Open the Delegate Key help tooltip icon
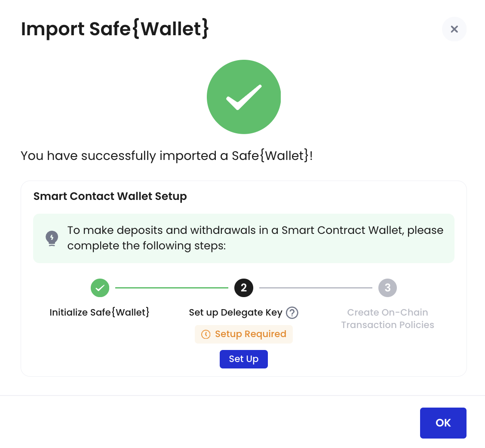 292,313
